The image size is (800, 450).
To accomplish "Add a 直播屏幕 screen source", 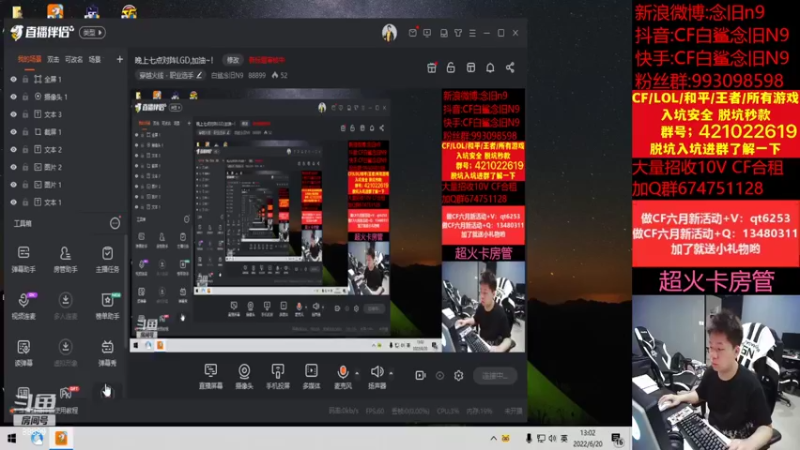I will (210, 377).
